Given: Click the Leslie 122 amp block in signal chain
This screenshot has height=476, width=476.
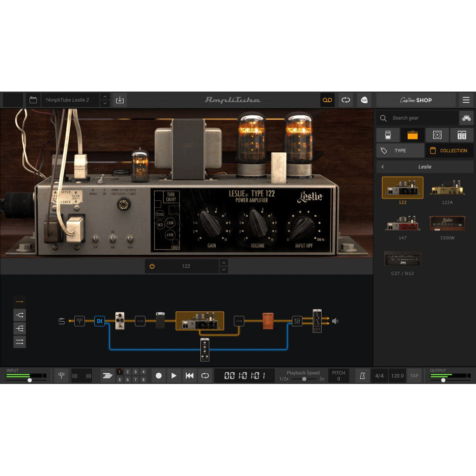Looking at the screenshot, I should pyautogui.click(x=199, y=321).
